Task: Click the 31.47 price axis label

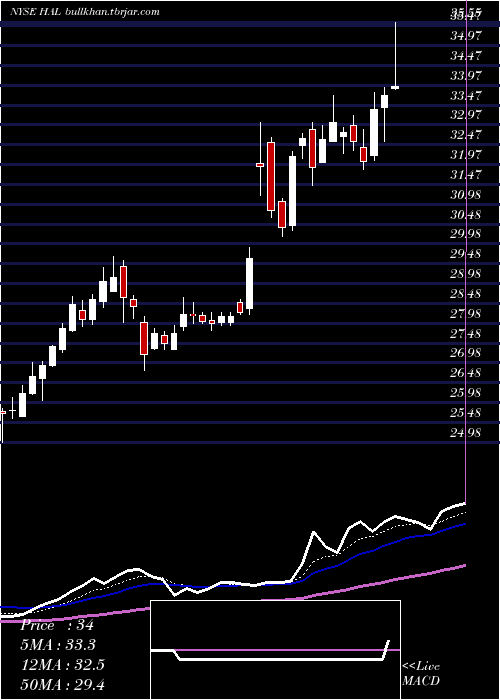Action: (x=466, y=175)
